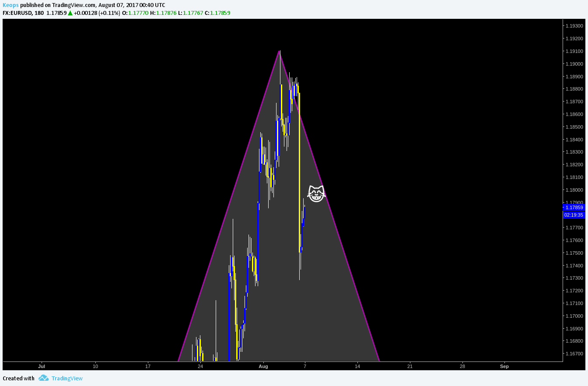The image size is (588, 386).
Task: Click the open value O:1.17770
Action: click(x=135, y=13)
